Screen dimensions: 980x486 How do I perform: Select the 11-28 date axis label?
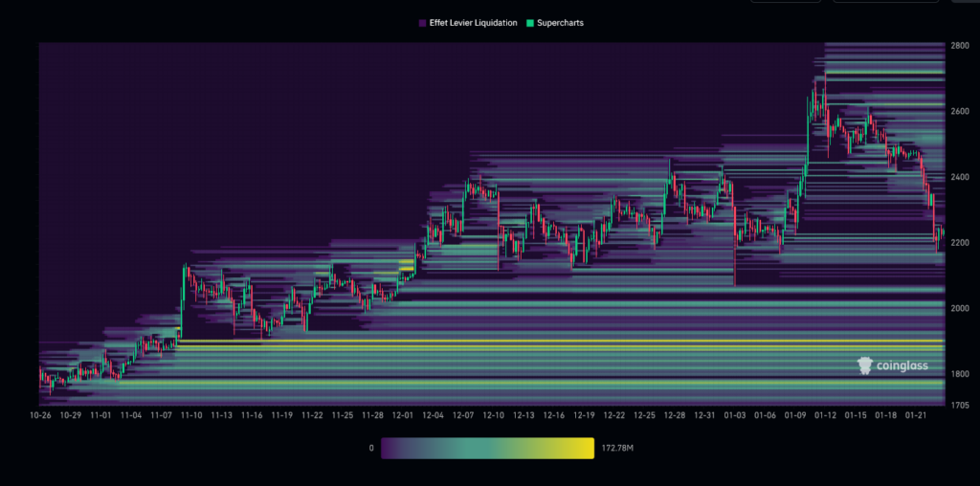pyautogui.click(x=372, y=415)
